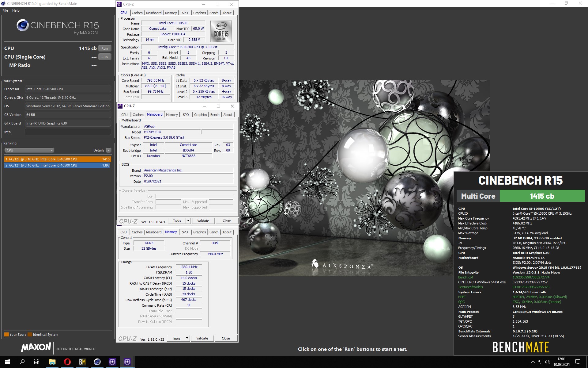Click the Core Speed 798.05 MHz value
This screenshot has width=588, height=368.
[x=155, y=81]
